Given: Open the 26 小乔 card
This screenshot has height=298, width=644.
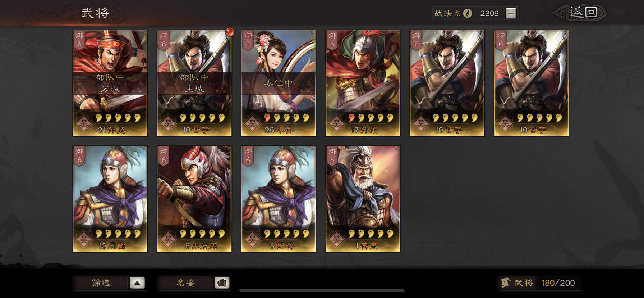Looking at the screenshot, I should point(279,83).
